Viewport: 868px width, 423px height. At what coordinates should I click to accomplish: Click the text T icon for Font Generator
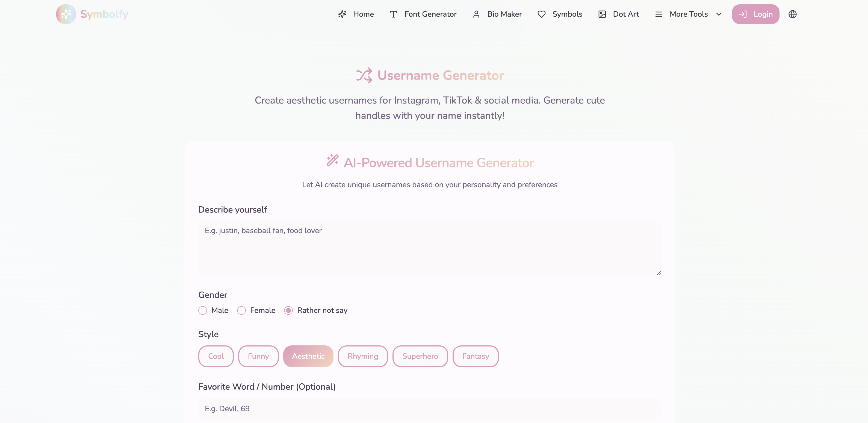(393, 14)
